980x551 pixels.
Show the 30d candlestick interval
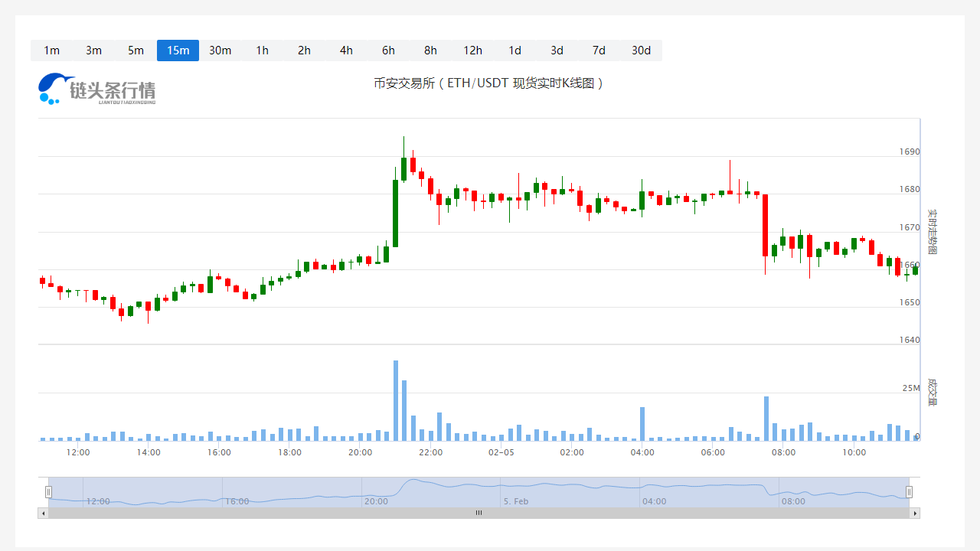(641, 51)
